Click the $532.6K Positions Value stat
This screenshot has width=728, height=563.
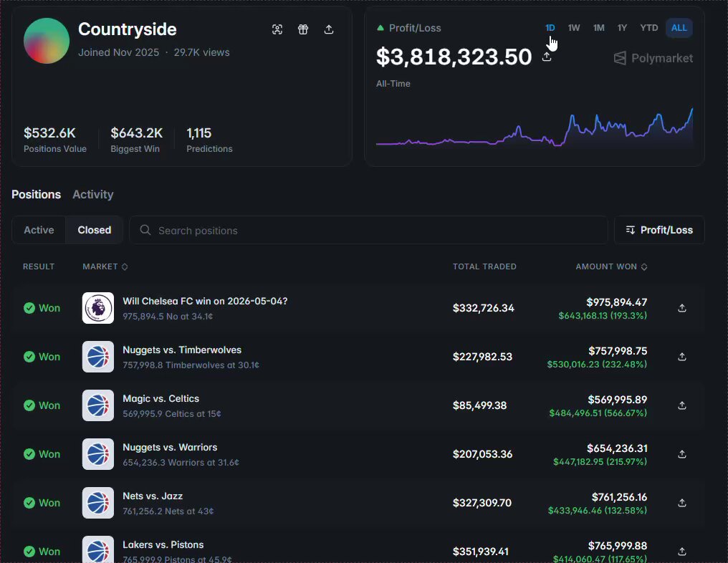pyautogui.click(x=54, y=139)
